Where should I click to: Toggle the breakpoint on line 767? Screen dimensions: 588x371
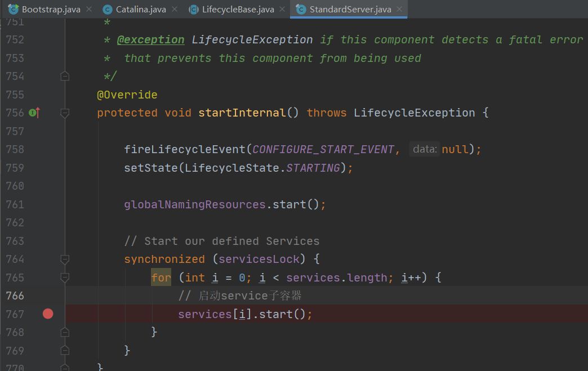coord(48,314)
